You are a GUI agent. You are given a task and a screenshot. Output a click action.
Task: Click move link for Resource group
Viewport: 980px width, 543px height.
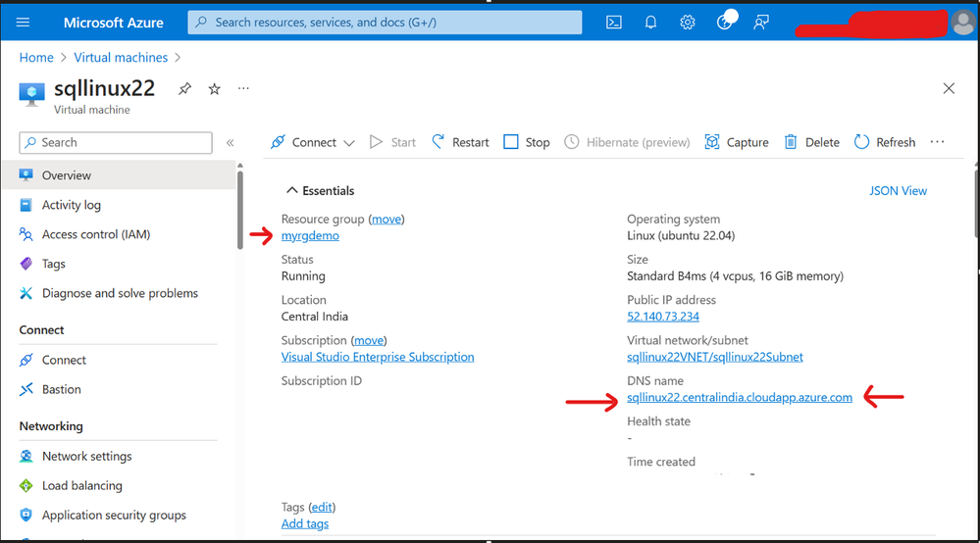tap(387, 220)
